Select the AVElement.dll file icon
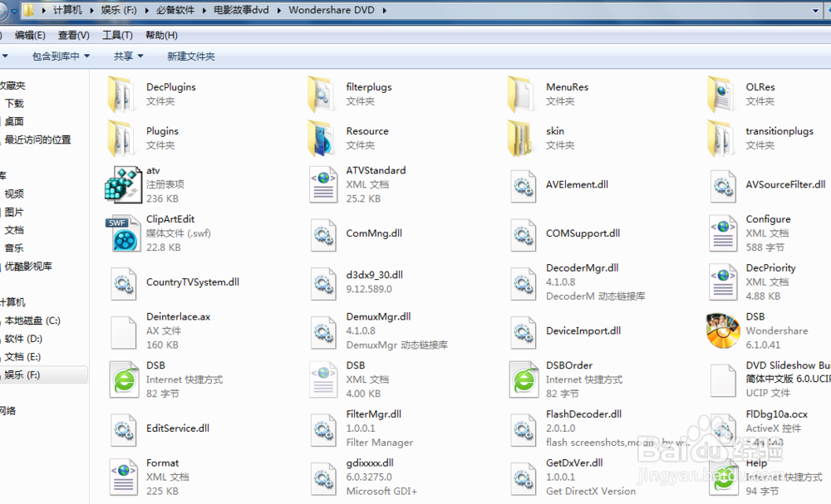This screenshot has width=831, height=504. [x=523, y=186]
